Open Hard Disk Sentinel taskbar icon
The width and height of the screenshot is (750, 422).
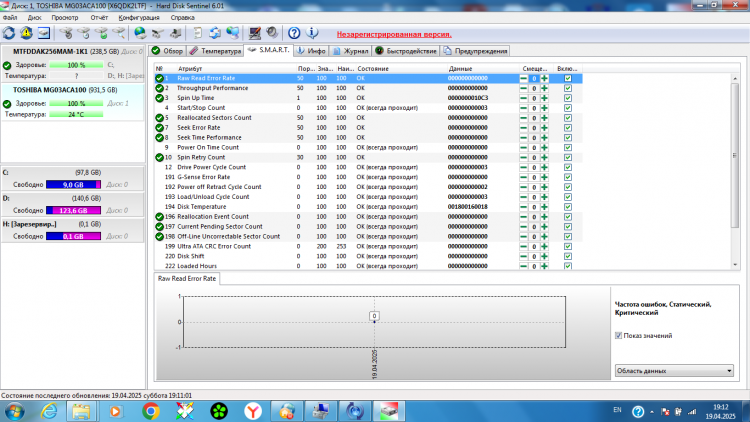click(389, 411)
